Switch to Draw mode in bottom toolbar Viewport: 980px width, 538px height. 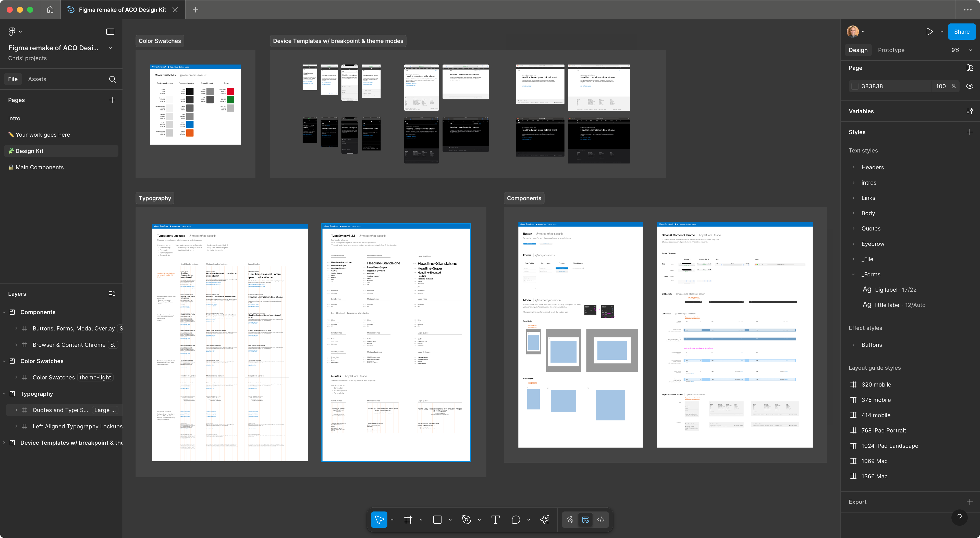pos(570,520)
